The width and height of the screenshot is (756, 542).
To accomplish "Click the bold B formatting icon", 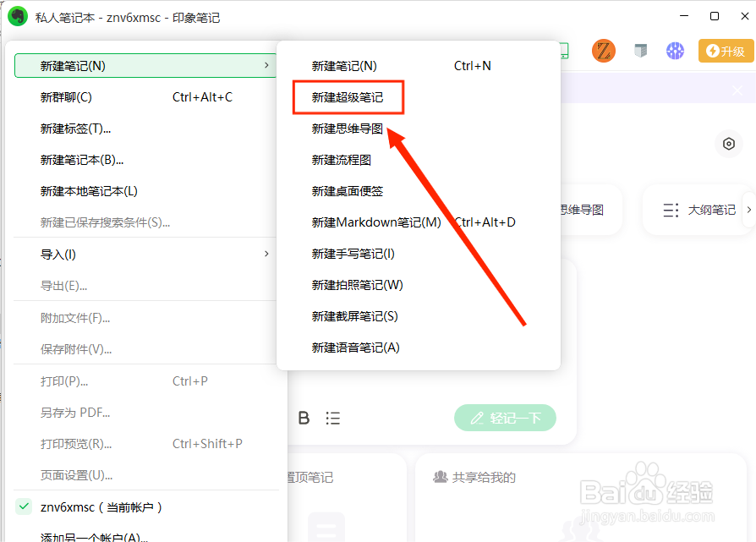I will (304, 418).
